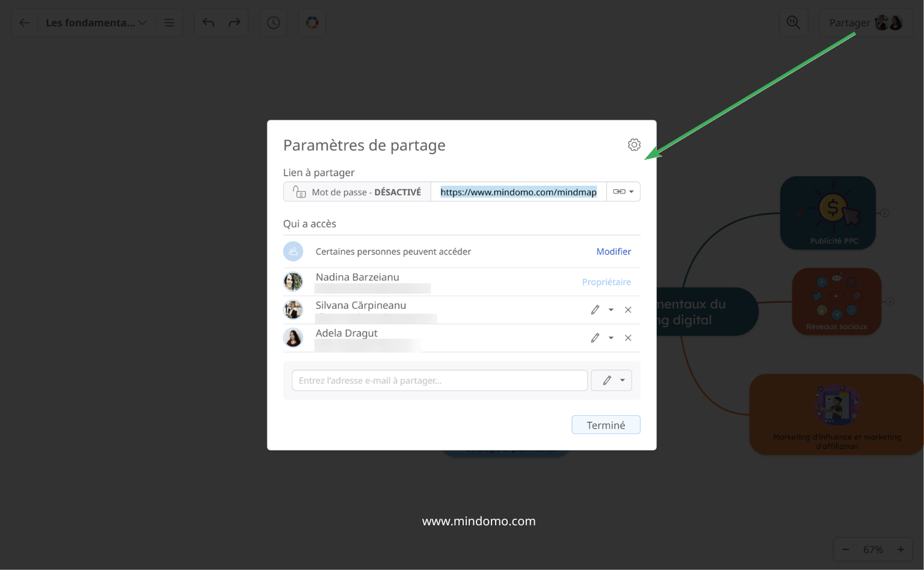
Task: Edit Silvana Cărpineanu's permission with the pencil icon
Action: [x=594, y=310]
